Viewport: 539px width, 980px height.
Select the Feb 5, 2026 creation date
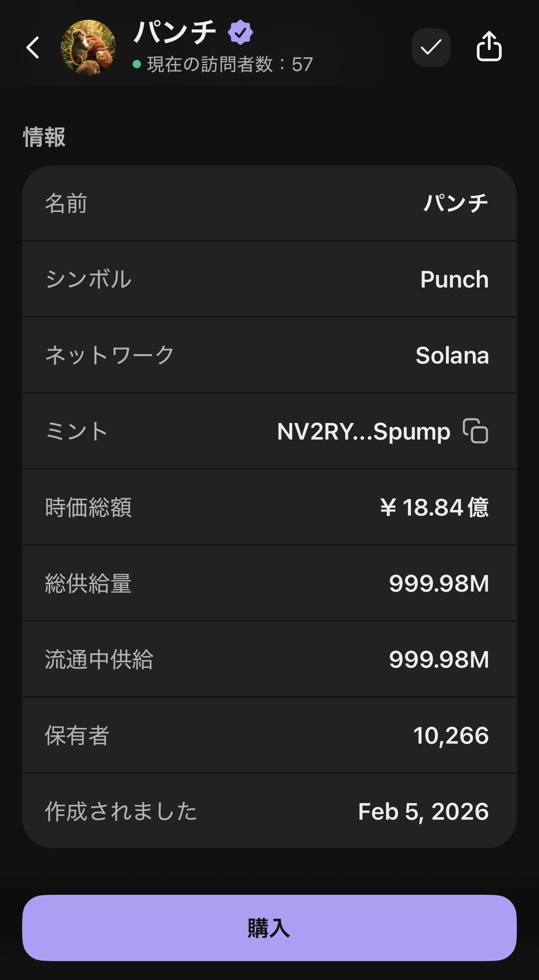pyautogui.click(x=423, y=811)
